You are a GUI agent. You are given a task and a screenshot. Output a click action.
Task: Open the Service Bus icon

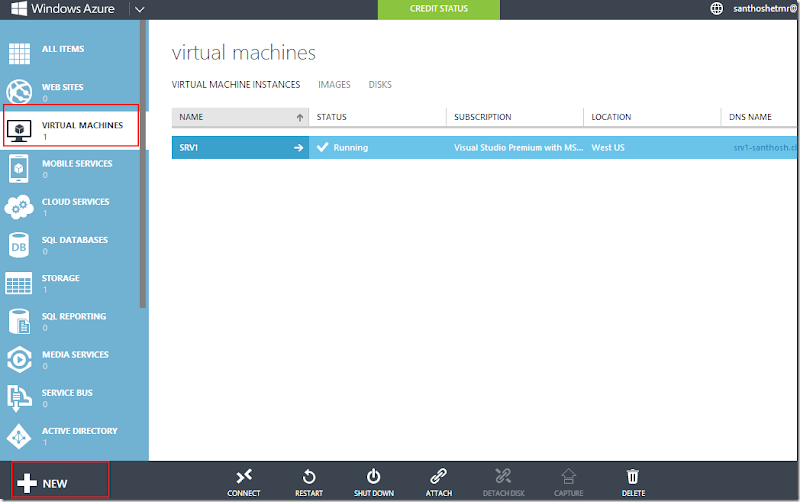(18, 398)
